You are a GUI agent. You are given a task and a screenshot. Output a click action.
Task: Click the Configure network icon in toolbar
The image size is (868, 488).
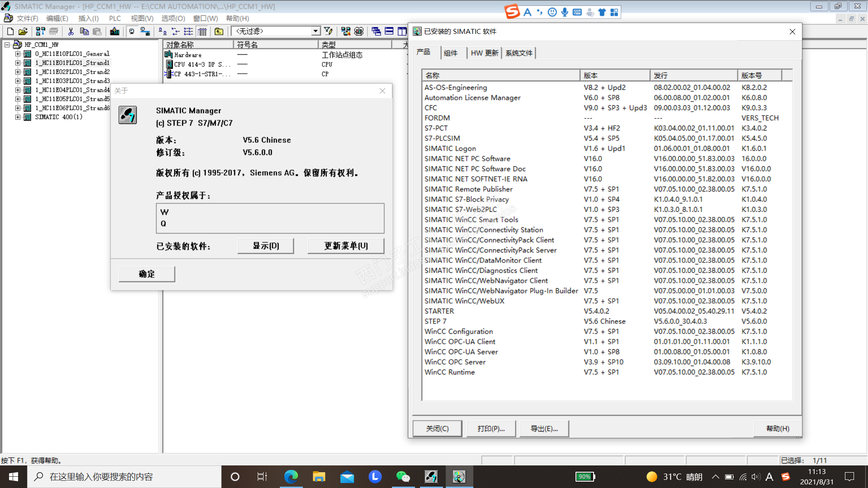346,31
